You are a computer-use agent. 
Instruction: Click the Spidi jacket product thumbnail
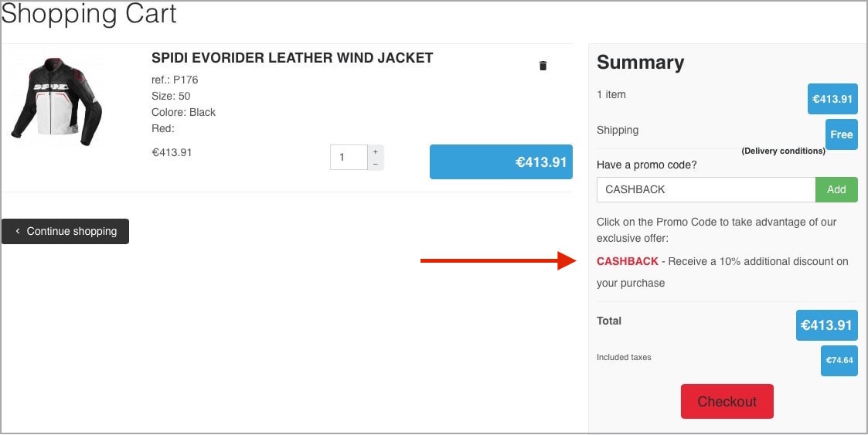[57, 100]
